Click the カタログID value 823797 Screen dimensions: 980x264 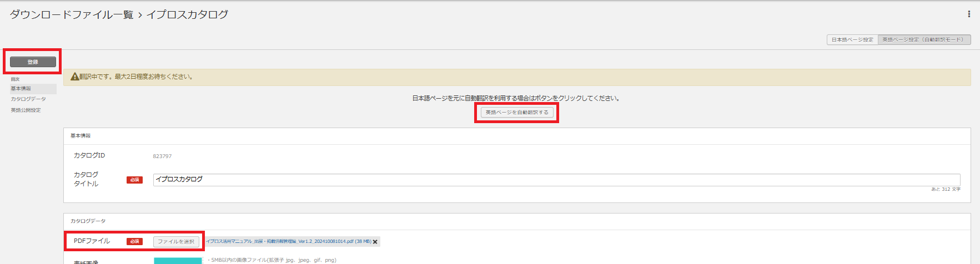click(162, 156)
